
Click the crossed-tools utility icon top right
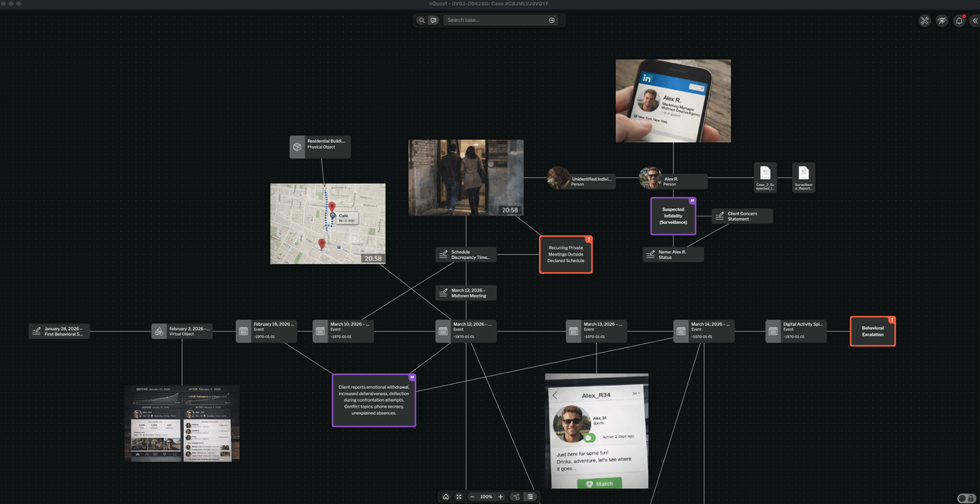click(x=924, y=20)
